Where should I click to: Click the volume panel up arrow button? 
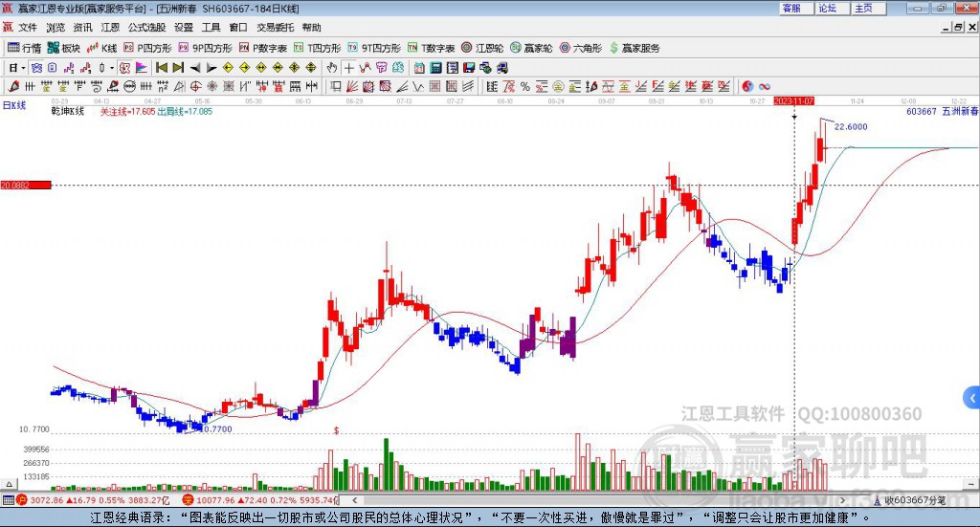9,484
